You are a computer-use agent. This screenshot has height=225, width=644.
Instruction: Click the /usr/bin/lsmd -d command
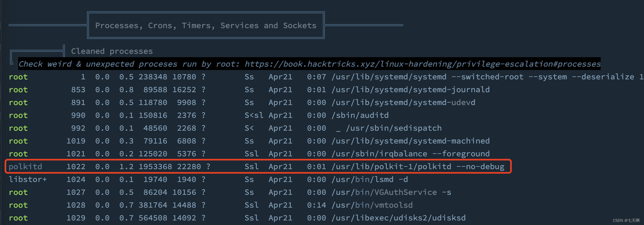370,180
